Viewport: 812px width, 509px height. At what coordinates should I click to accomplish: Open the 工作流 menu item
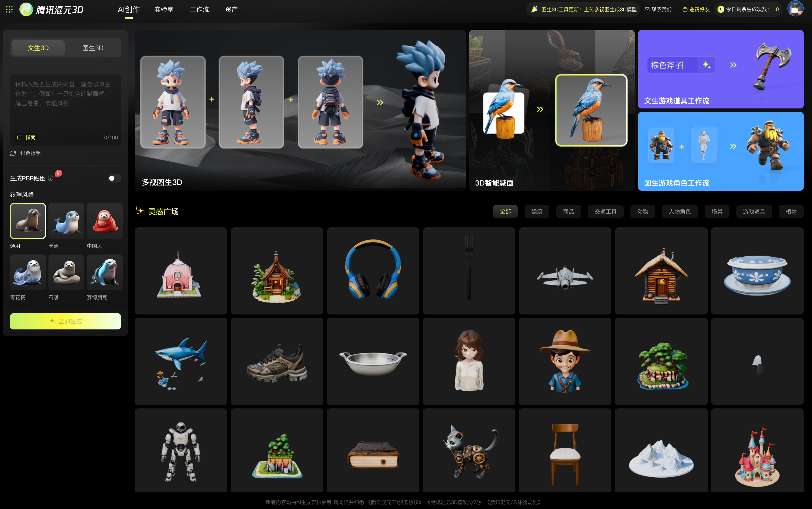pyautogui.click(x=199, y=9)
